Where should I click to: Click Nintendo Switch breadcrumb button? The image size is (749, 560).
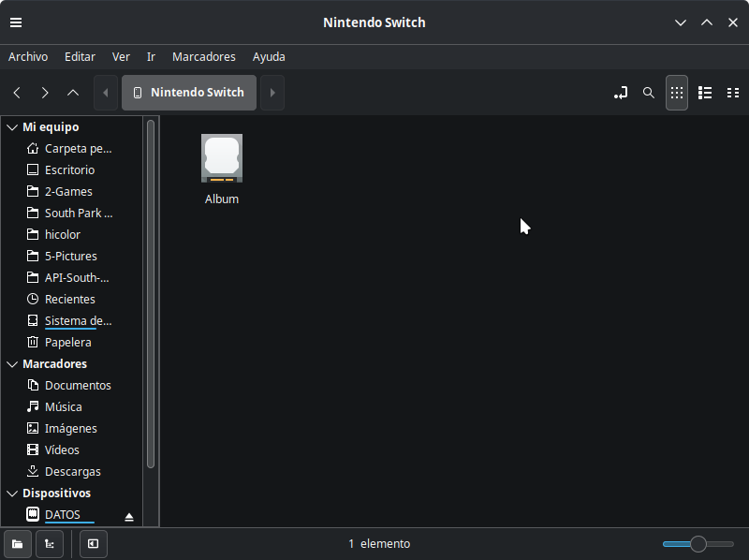(x=189, y=93)
